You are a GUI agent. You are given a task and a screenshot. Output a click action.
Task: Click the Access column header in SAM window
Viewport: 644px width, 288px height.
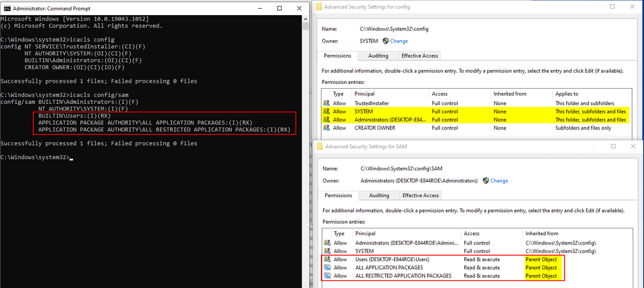point(492,233)
